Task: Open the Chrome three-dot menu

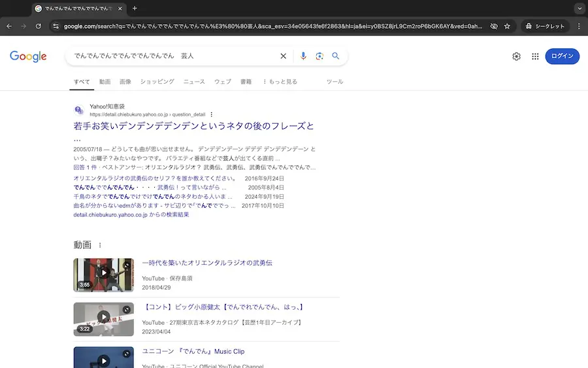Action: [578, 26]
